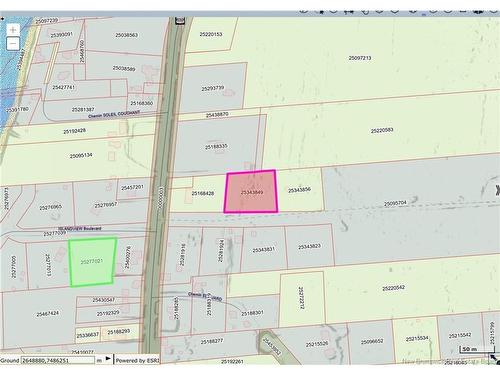
Task: Click parcel label 25390091
Action: tap(62, 34)
